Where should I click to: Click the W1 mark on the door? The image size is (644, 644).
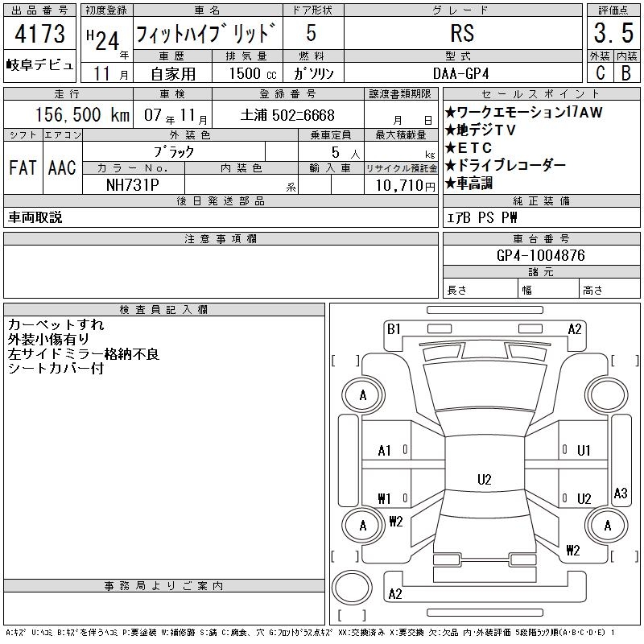(385, 498)
